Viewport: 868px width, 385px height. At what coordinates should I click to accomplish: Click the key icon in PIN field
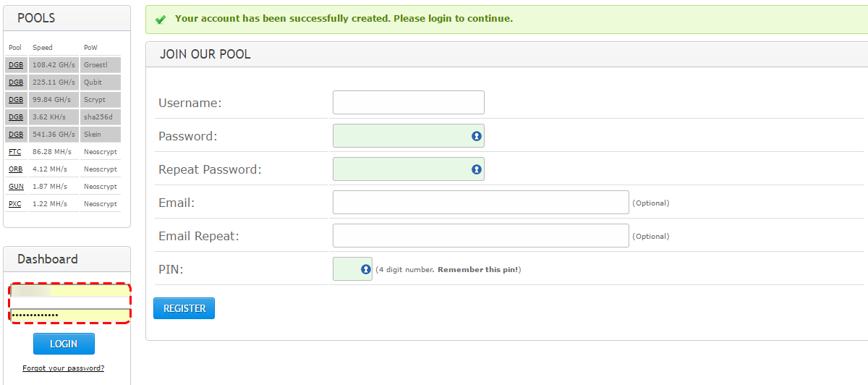tap(365, 269)
